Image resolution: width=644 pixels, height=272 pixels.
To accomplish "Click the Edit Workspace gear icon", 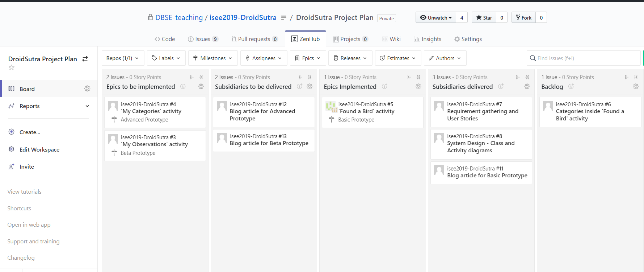I will (x=12, y=149).
